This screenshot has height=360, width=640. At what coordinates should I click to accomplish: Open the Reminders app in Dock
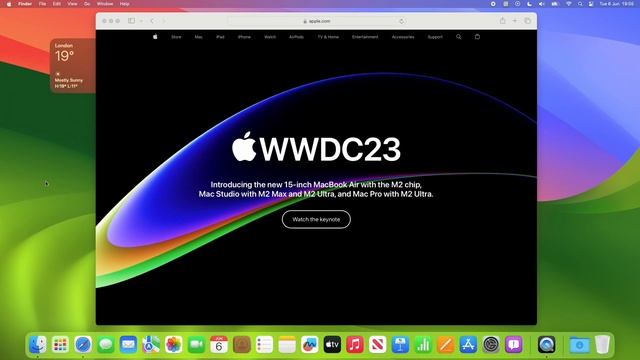(x=264, y=344)
